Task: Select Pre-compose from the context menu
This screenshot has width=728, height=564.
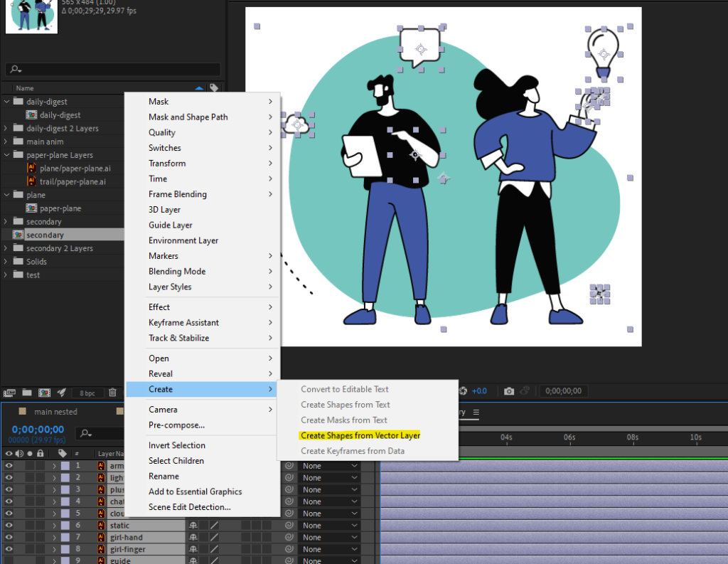Action: pos(176,425)
